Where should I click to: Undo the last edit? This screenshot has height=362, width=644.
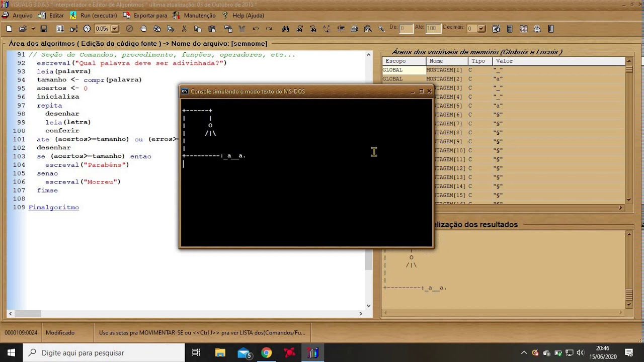tap(256, 29)
